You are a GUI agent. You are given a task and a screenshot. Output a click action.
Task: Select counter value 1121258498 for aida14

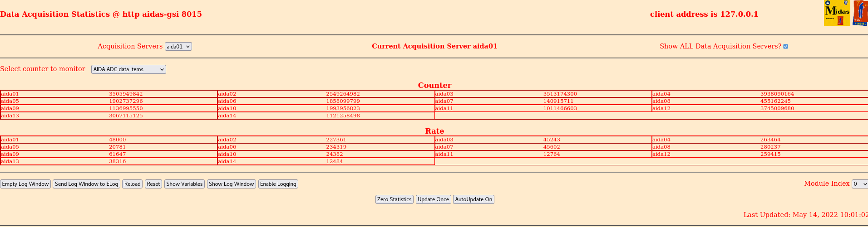[343, 116]
